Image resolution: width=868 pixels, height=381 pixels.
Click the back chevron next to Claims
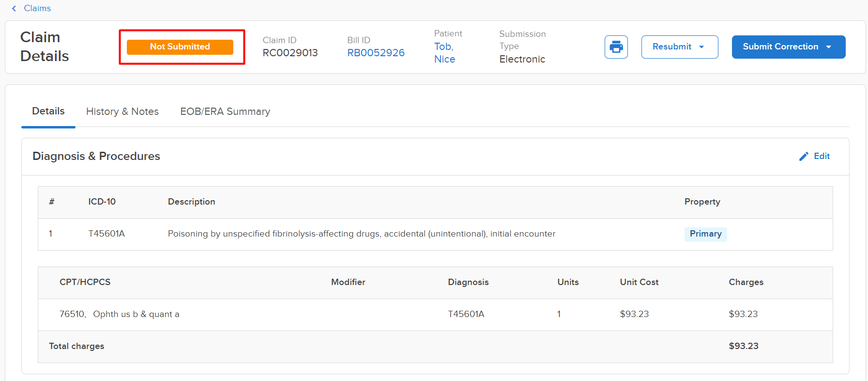click(14, 8)
